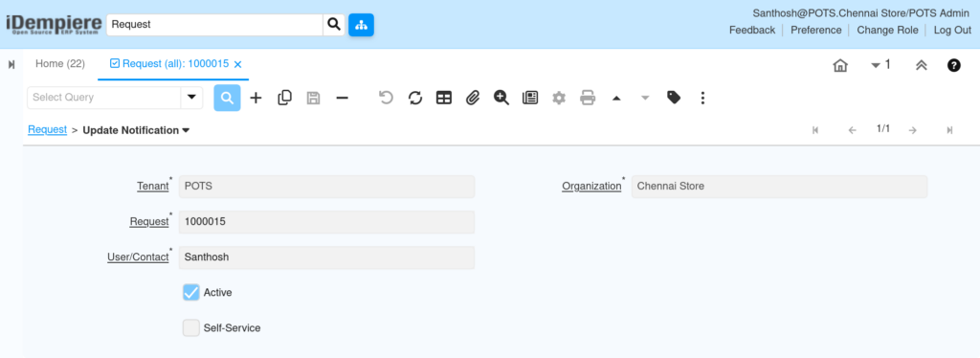Switch to the Home (22) tab
Viewport: 980px width, 358px height.
coord(60,64)
